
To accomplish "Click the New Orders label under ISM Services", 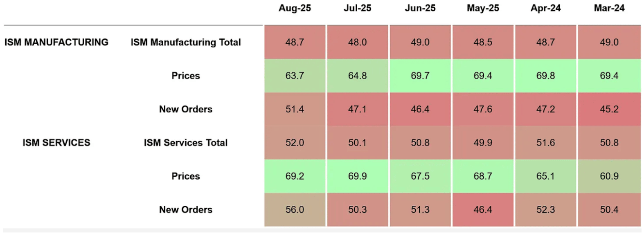I will tap(186, 210).
